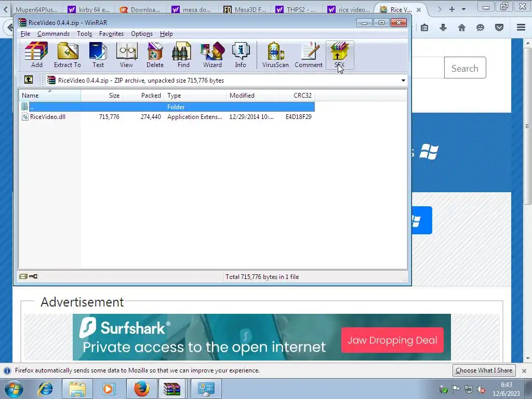This screenshot has height=399, width=532.
Task: Show archive Info
Action: coord(241,55)
